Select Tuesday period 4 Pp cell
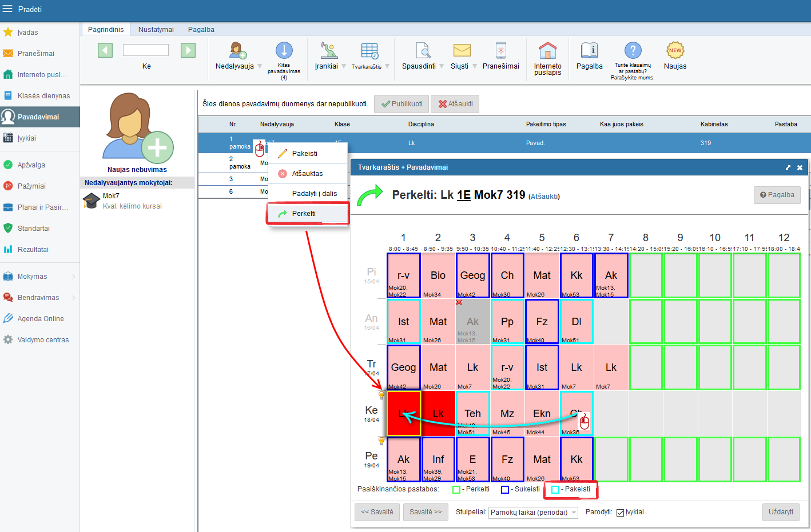Viewport: 811px width, 532px height. [507, 322]
